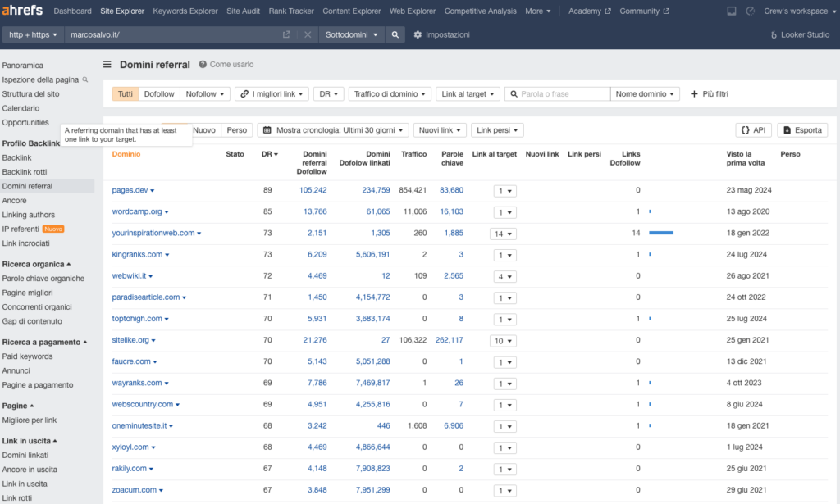Click 105,242 referring domains for pages.dev
The width and height of the screenshot is (840, 504).
point(313,190)
